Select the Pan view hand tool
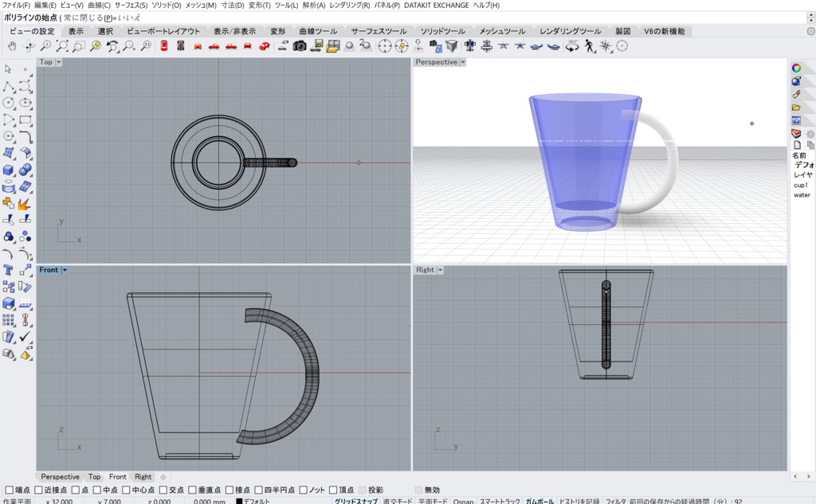This screenshot has width=816, height=504. (x=12, y=46)
